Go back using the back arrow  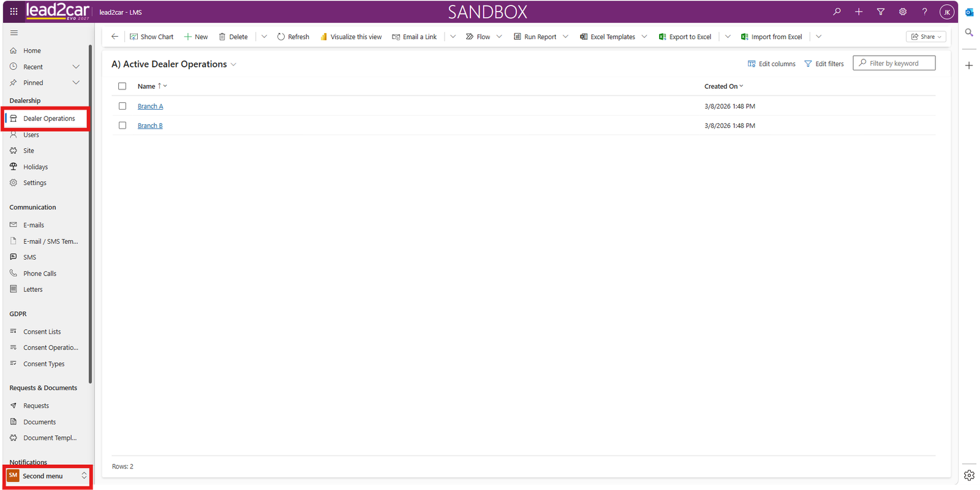coord(115,37)
